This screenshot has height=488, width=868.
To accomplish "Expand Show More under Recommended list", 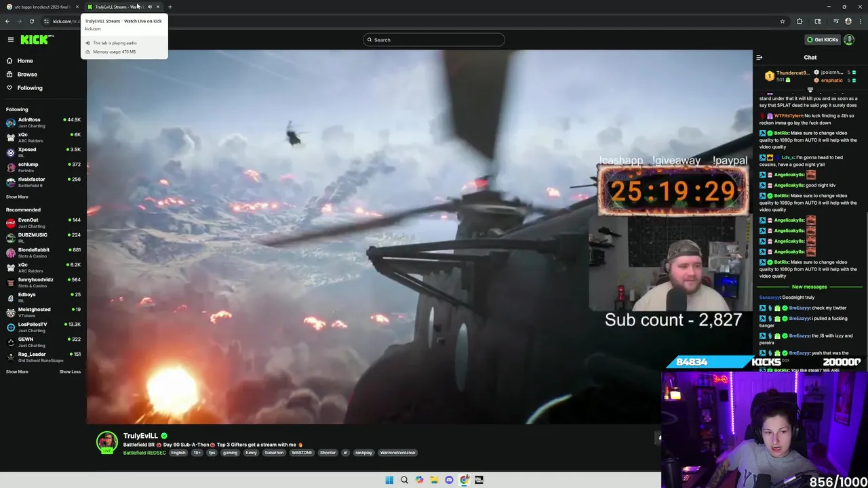I will (x=17, y=371).
